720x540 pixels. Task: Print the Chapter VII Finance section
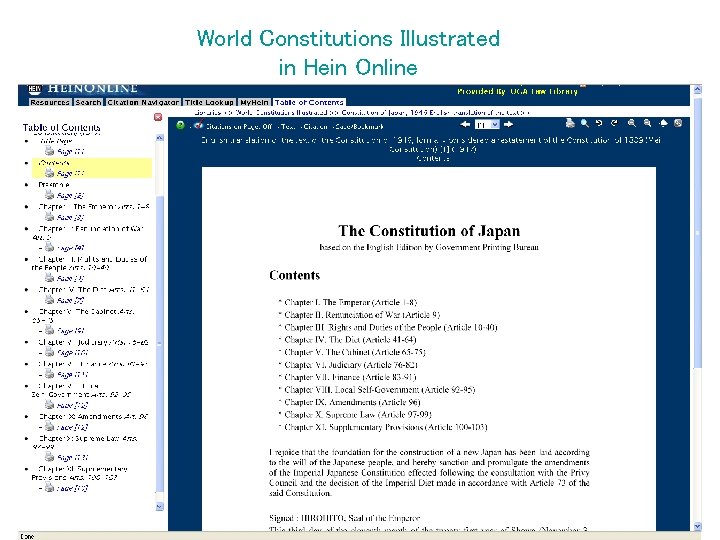tap(49, 374)
